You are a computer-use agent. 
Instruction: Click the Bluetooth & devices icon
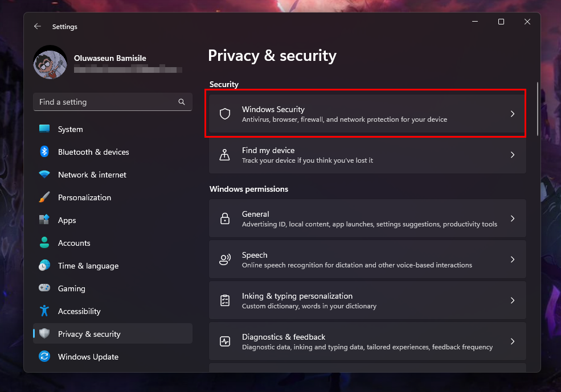tap(44, 152)
